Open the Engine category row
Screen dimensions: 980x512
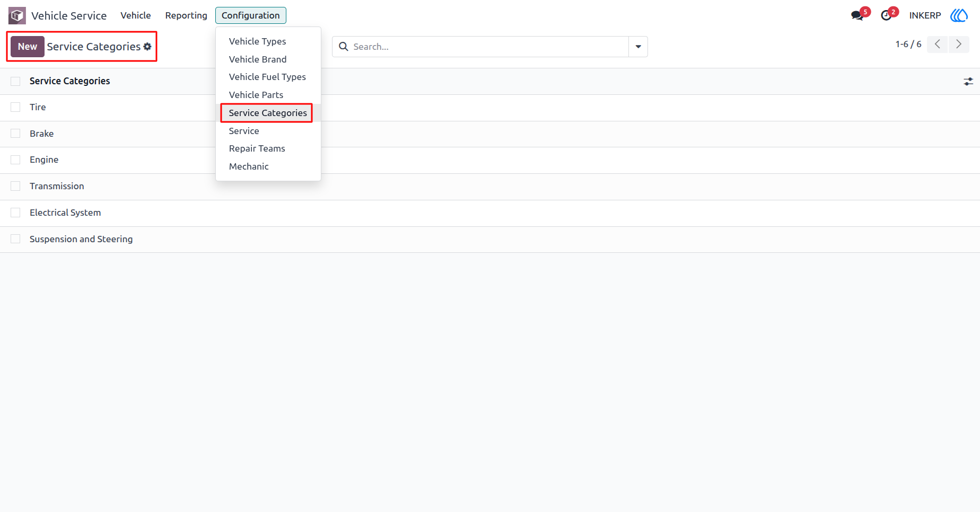[490, 160]
